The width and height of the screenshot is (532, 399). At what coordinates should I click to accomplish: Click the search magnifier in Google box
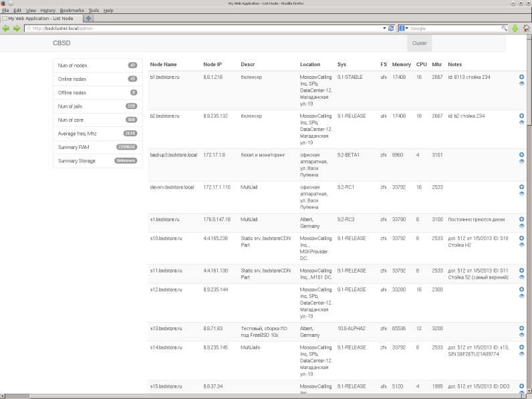(x=504, y=28)
